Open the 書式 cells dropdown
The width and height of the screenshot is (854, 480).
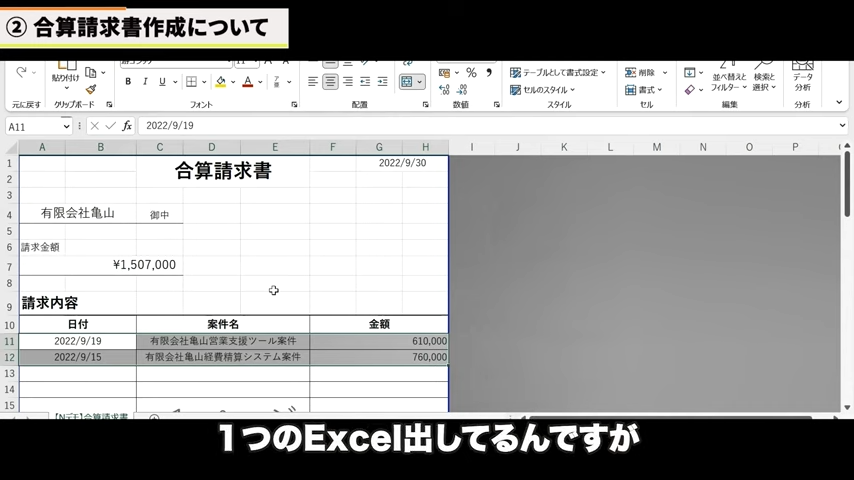coord(644,89)
